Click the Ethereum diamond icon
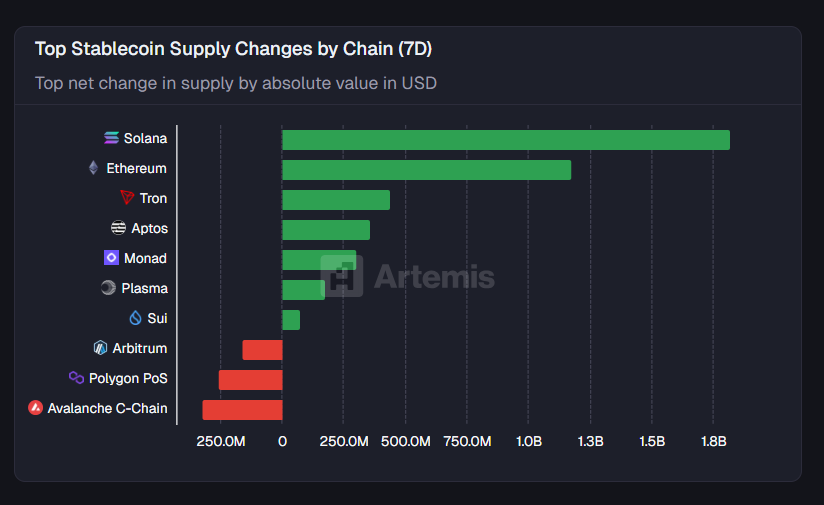The image size is (824, 505). (x=94, y=168)
